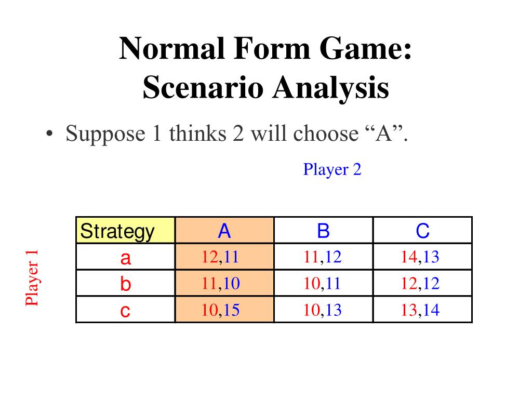Click row label a
Image resolution: width=532 pixels, height=399 pixels.
tap(126, 257)
